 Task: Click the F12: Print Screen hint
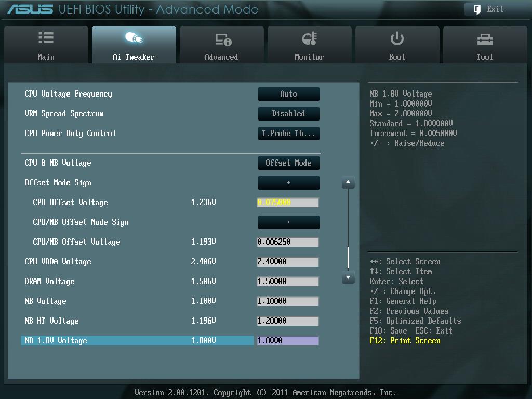405,341
